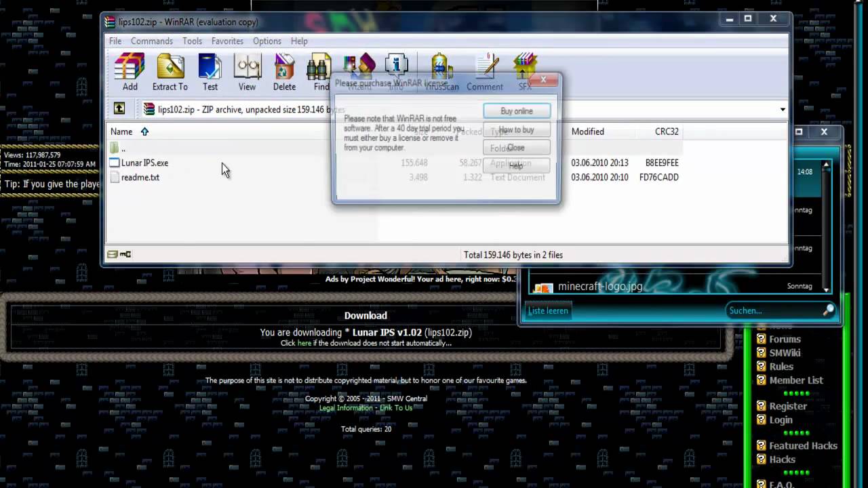Open the Link To Us link
The width and height of the screenshot is (868, 488).
(396, 408)
